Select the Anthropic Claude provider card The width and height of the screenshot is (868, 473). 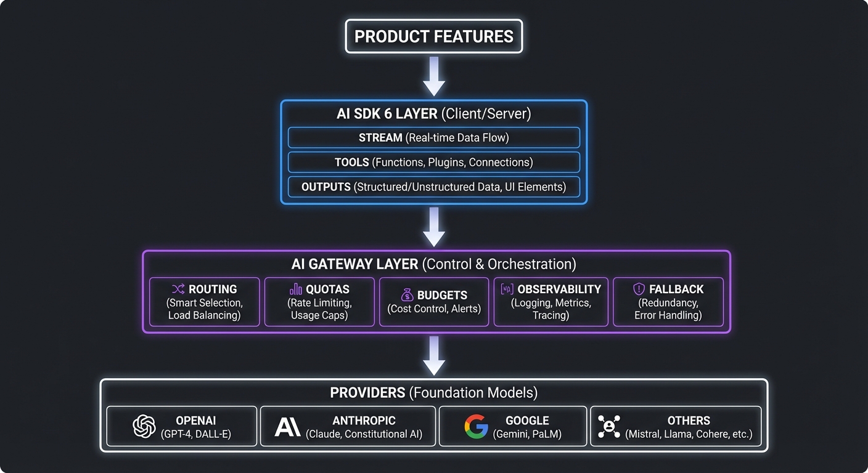click(x=348, y=426)
